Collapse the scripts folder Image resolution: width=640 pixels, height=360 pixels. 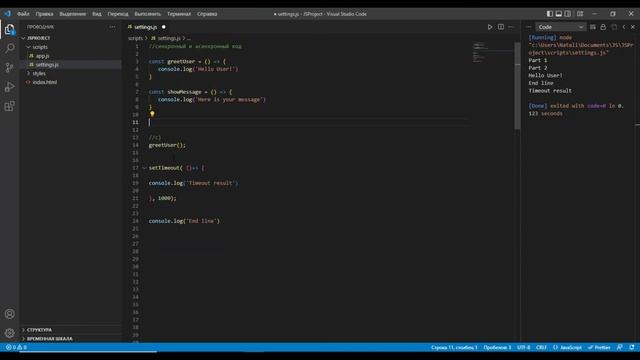[28, 47]
